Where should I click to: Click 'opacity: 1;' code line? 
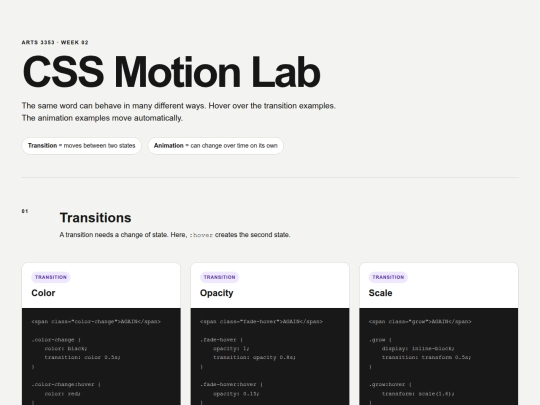coord(231,349)
